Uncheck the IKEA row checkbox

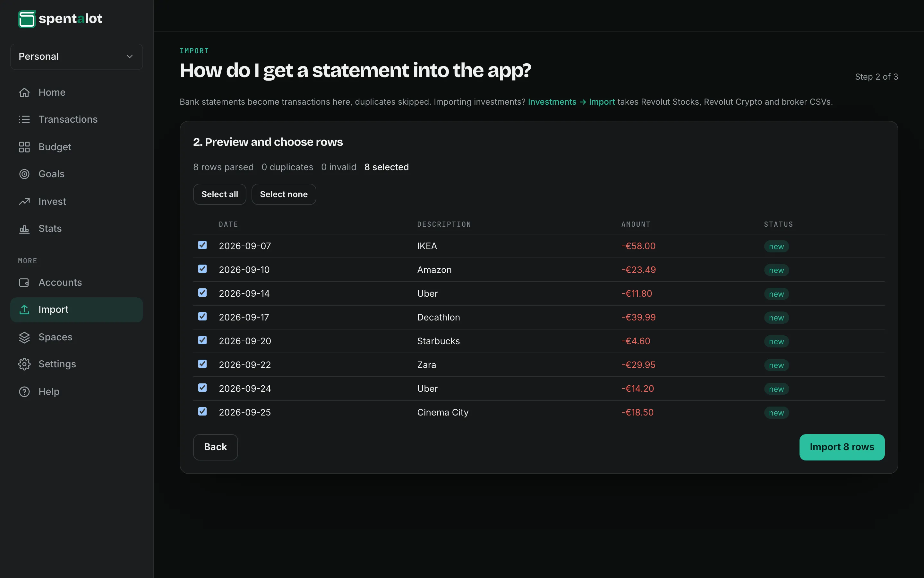coord(202,245)
